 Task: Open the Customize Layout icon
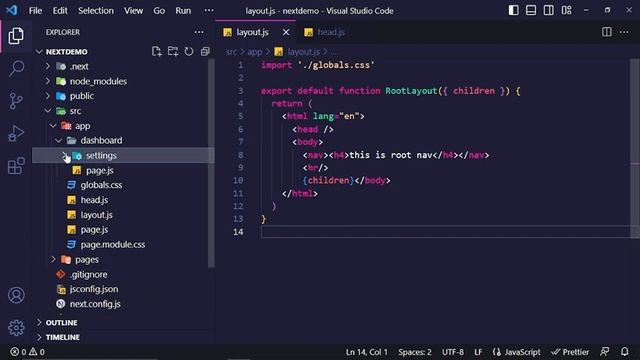click(566, 10)
